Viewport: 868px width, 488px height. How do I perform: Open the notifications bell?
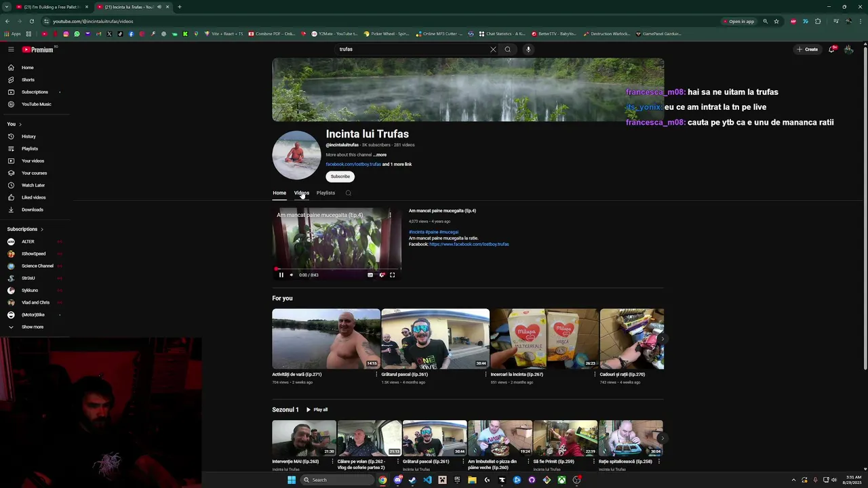pyautogui.click(x=831, y=49)
